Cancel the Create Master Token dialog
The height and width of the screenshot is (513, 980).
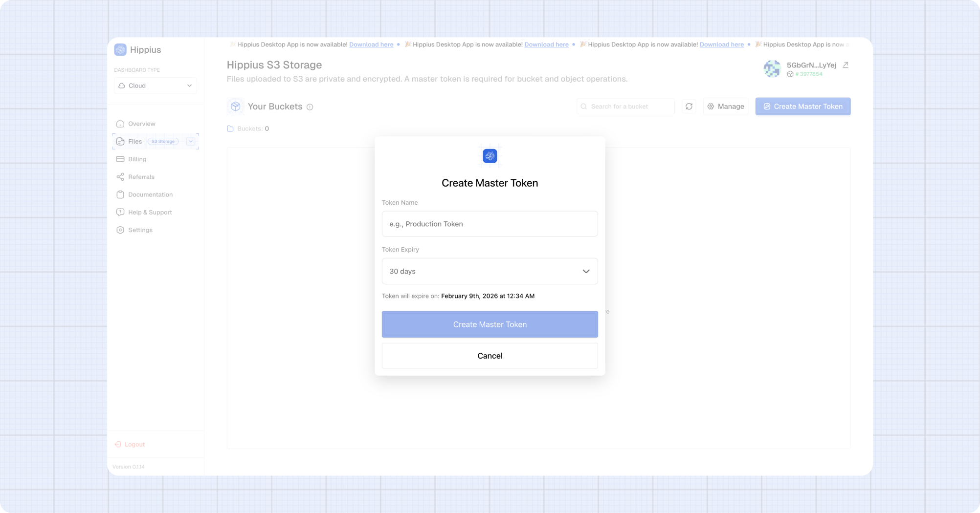[490, 356]
